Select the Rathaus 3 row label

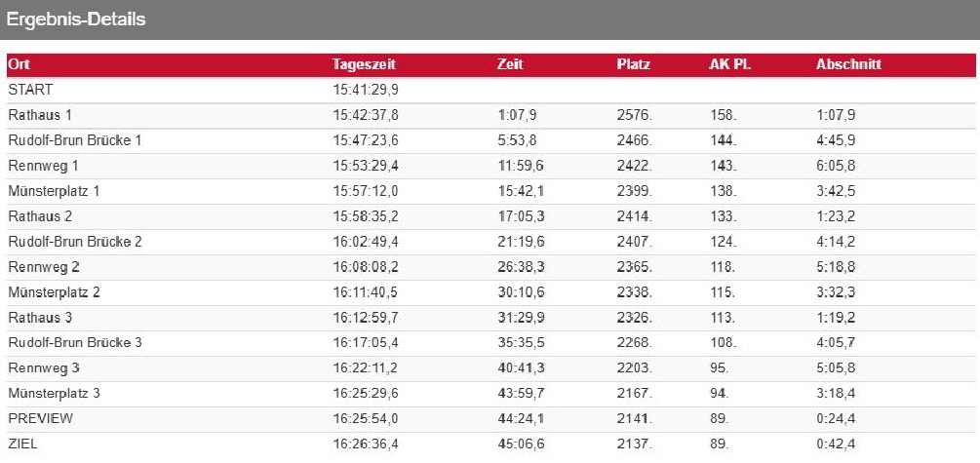click(40, 317)
